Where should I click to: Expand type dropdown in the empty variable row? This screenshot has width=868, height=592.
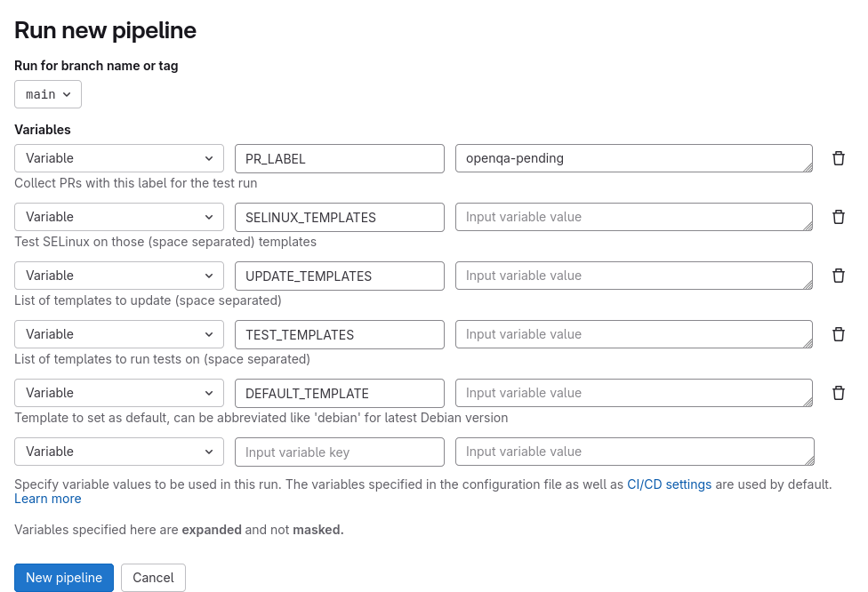119,452
